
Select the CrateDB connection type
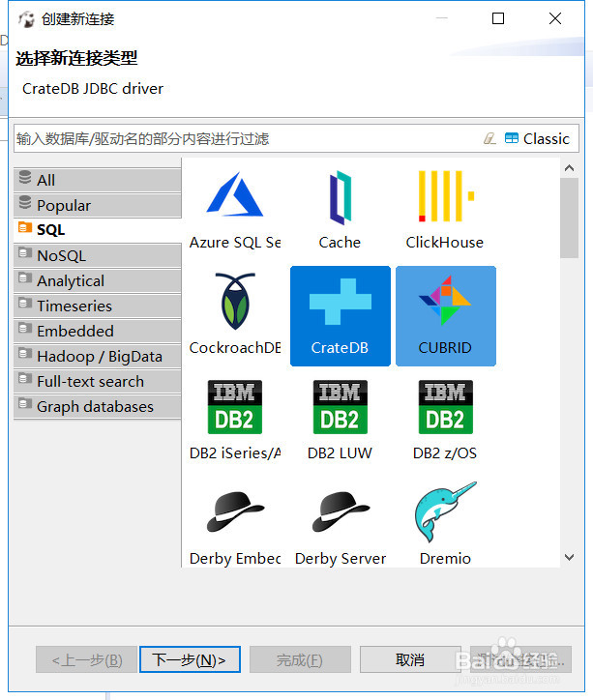(341, 315)
